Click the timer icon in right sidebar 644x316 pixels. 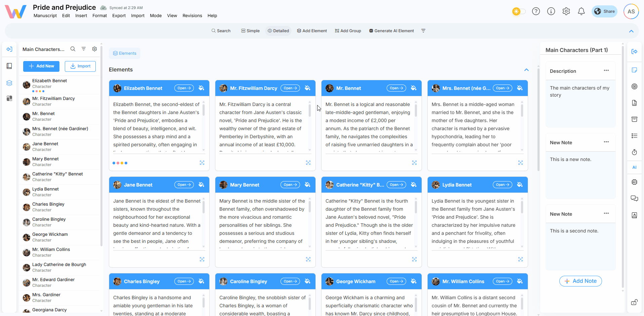tap(634, 152)
